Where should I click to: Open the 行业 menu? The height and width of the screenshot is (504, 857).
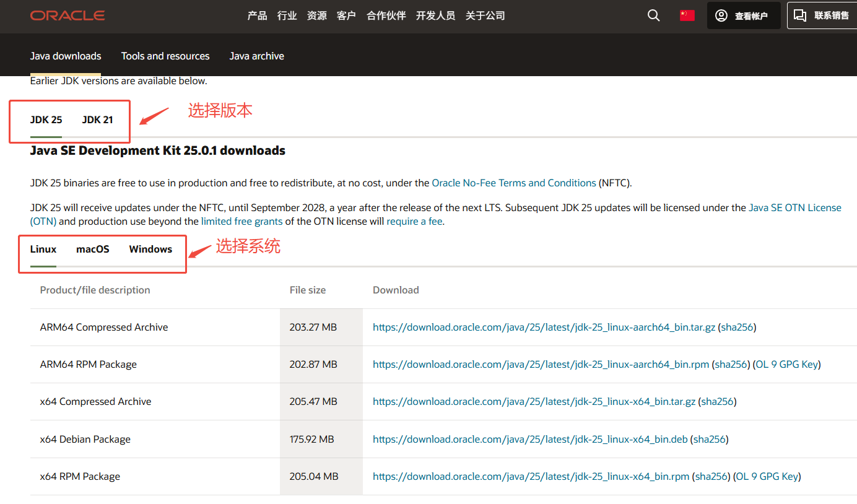(x=287, y=15)
